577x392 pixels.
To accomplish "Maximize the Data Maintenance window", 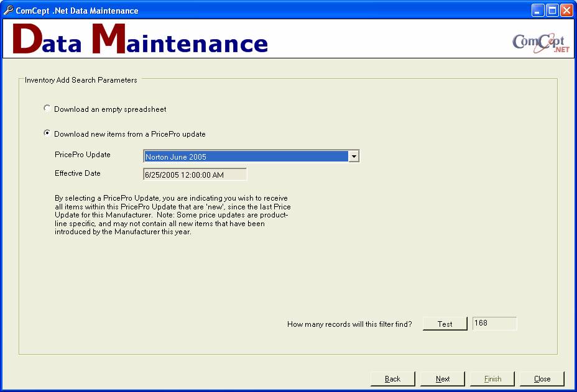I will [552, 11].
